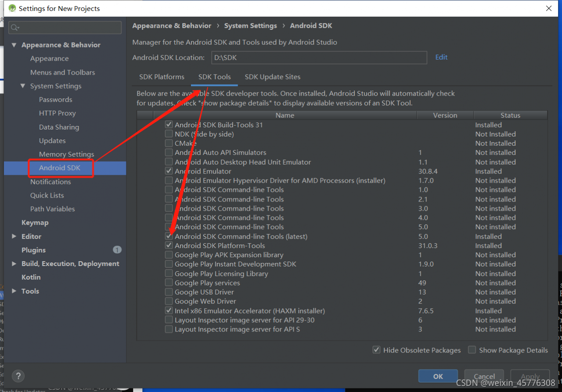Click the update count badge beside Plugins
This screenshot has width=562, height=392.
[x=117, y=250]
